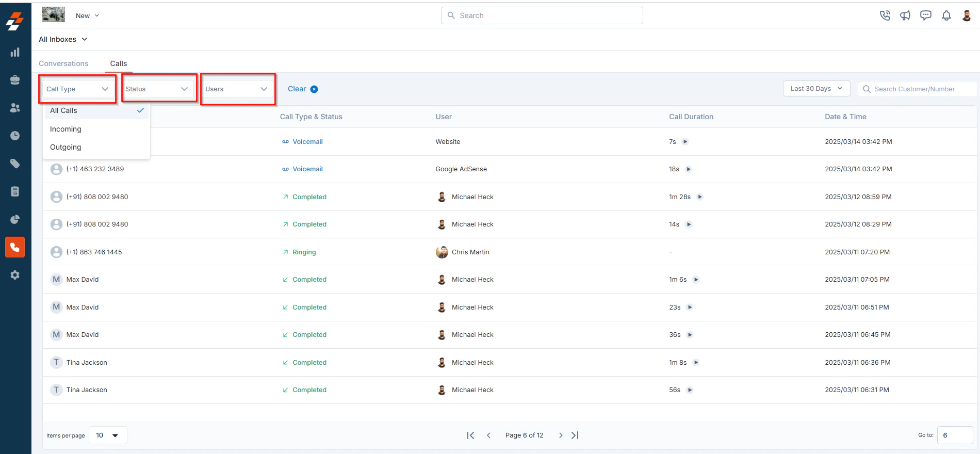Click the Call Duration column header
This screenshot has height=454, width=980.
(691, 117)
